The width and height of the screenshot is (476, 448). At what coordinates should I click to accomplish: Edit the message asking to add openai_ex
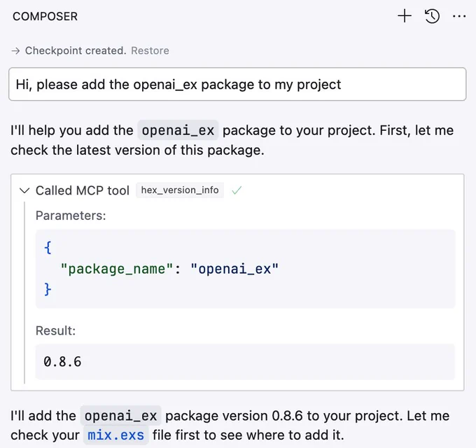[237, 85]
